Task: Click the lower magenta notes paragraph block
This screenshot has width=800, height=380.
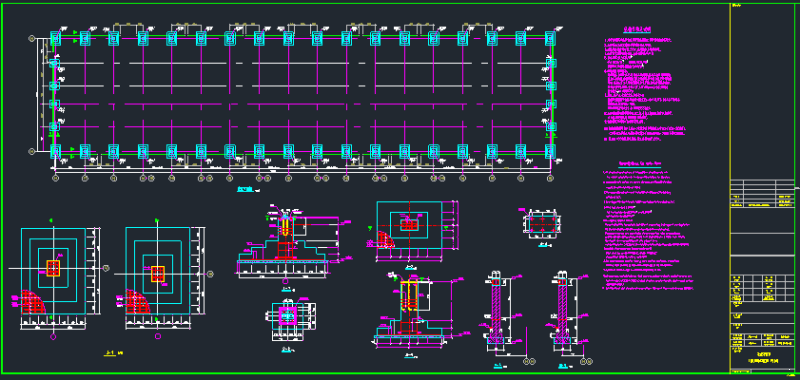Action: click(648, 231)
